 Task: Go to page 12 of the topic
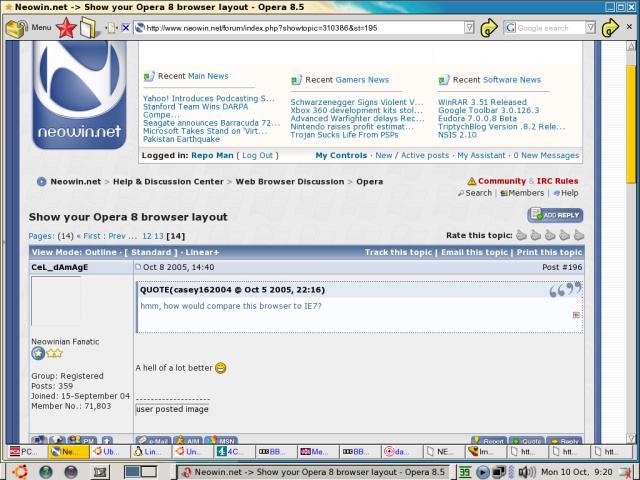click(x=147, y=236)
